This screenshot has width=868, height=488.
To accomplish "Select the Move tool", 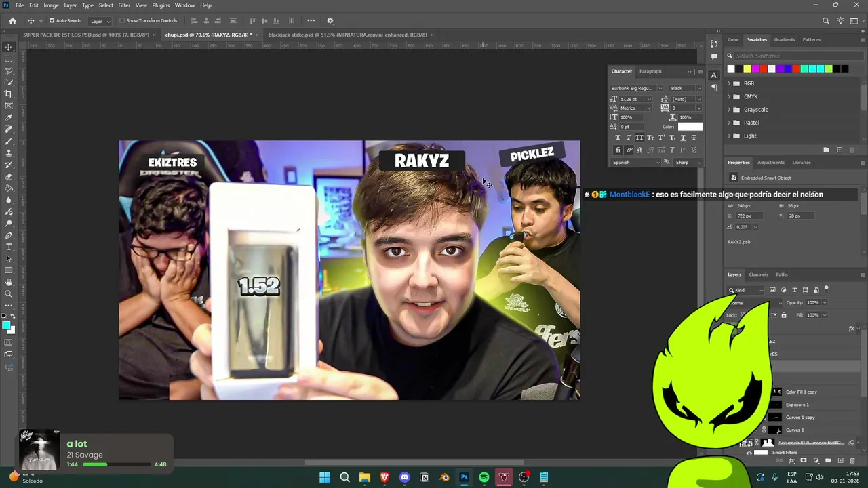I will (x=9, y=47).
